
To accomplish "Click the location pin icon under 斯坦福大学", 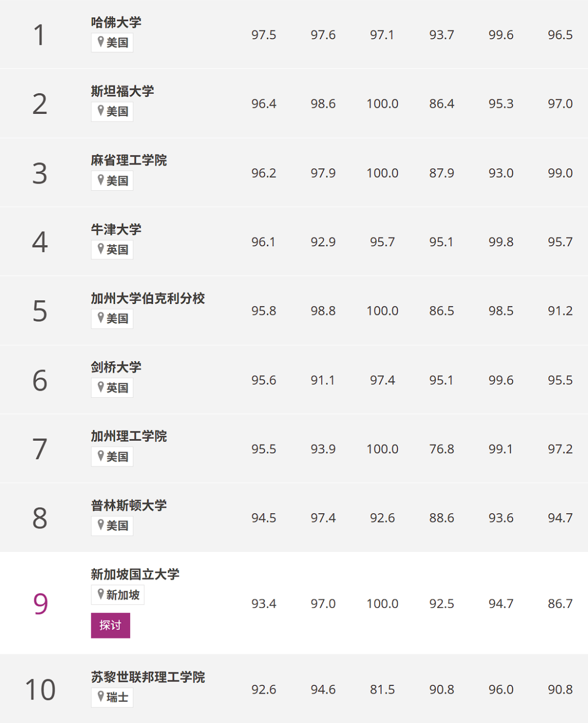I will pyautogui.click(x=101, y=111).
